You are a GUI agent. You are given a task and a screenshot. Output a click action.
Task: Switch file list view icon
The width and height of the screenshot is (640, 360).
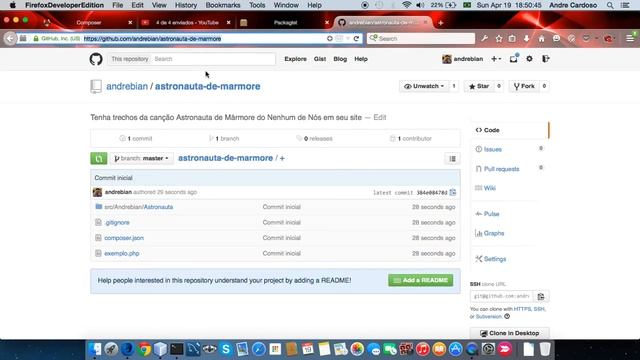(452, 159)
